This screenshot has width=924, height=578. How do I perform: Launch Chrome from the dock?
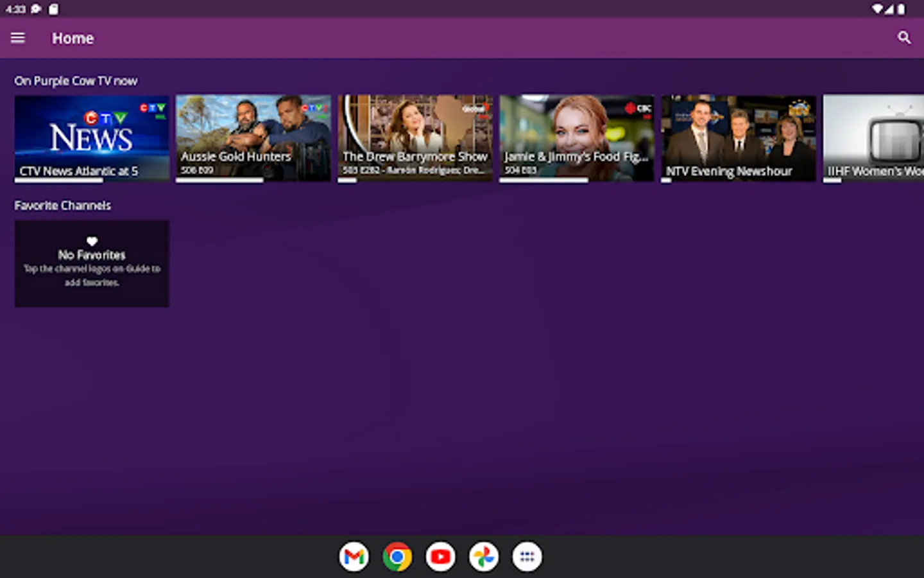397,557
